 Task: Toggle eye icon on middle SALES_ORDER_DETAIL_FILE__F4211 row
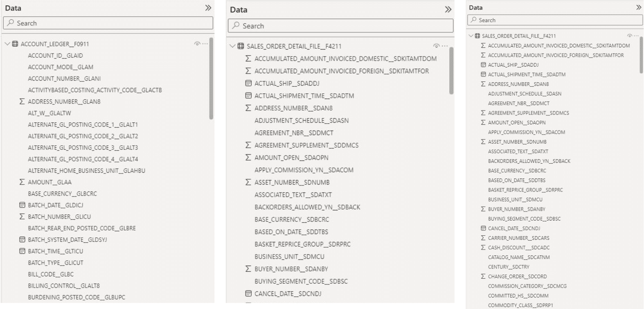pos(436,46)
